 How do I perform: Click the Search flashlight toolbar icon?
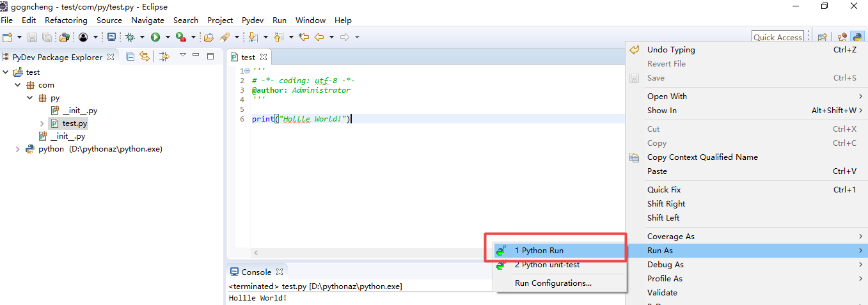click(x=225, y=37)
